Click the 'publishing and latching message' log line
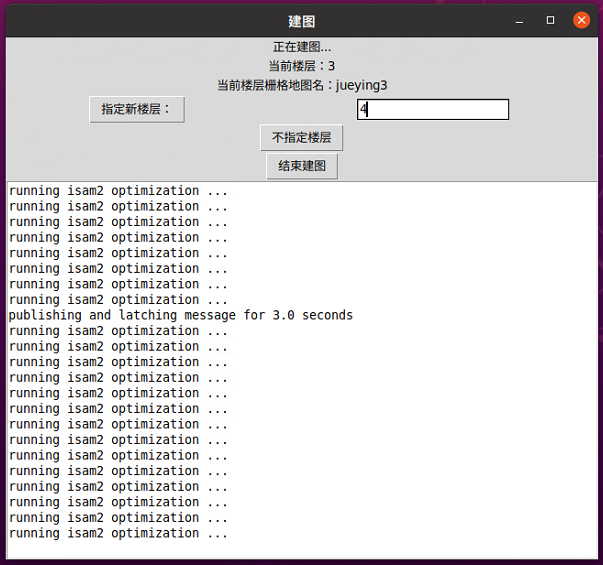Screen dimensions: 603x565 [x=181, y=315]
